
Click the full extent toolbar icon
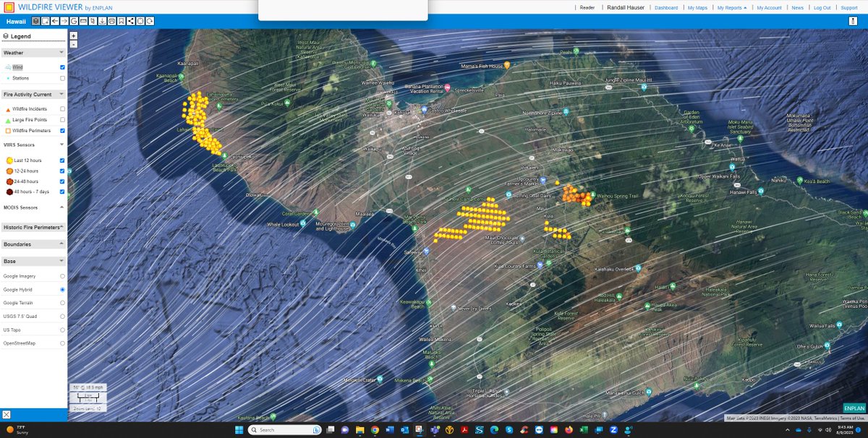(140, 21)
